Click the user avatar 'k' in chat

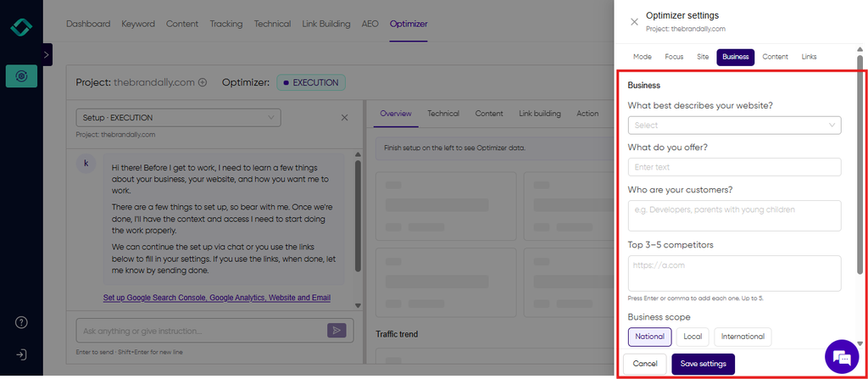click(86, 164)
